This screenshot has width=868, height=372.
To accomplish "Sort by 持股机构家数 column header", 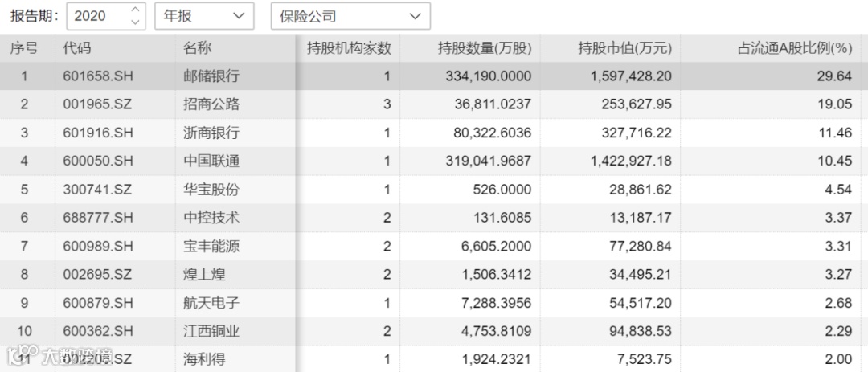I will (x=350, y=48).
